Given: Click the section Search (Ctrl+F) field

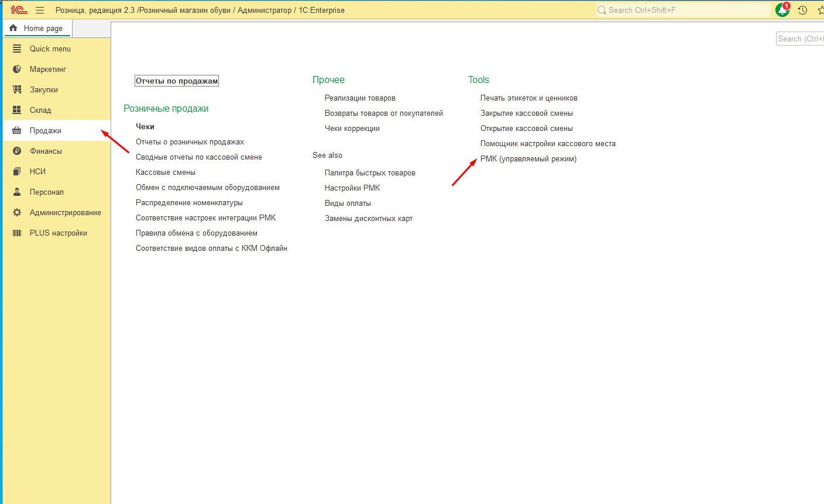Looking at the screenshot, I should point(799,39).
